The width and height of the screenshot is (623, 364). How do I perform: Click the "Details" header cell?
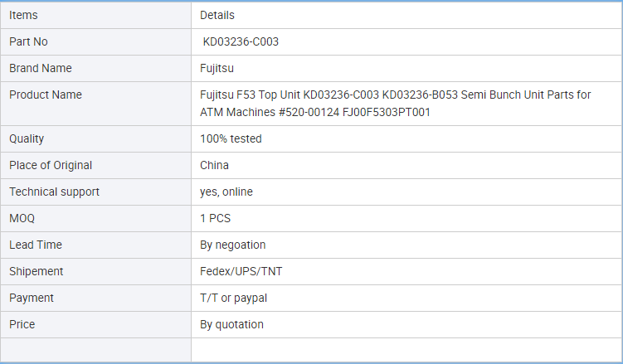pyautogui.click(x=217, y=15)
